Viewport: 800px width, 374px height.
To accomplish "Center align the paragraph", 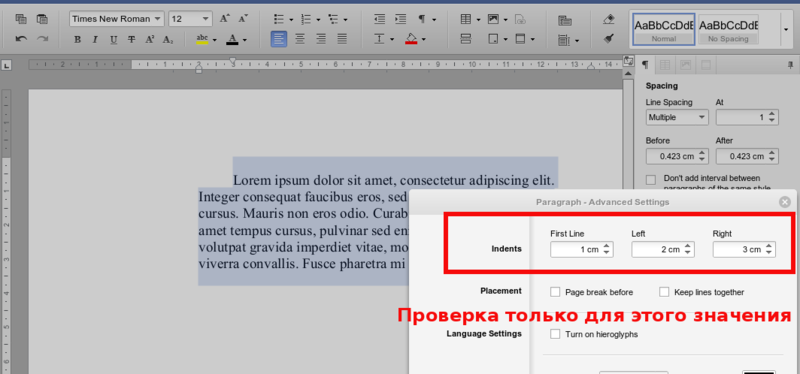I will coord(300,39).
